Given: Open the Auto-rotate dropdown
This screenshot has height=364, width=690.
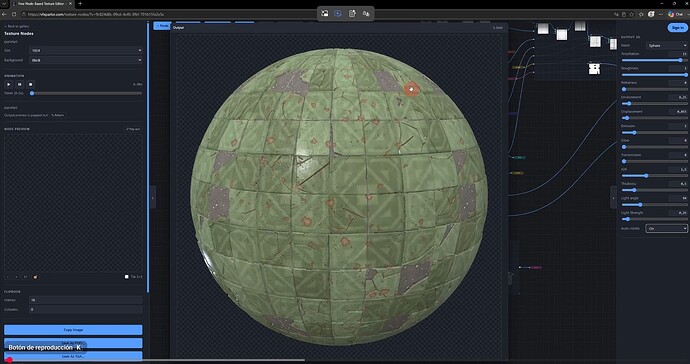Looking at the screenshot, I should (666, 228).
